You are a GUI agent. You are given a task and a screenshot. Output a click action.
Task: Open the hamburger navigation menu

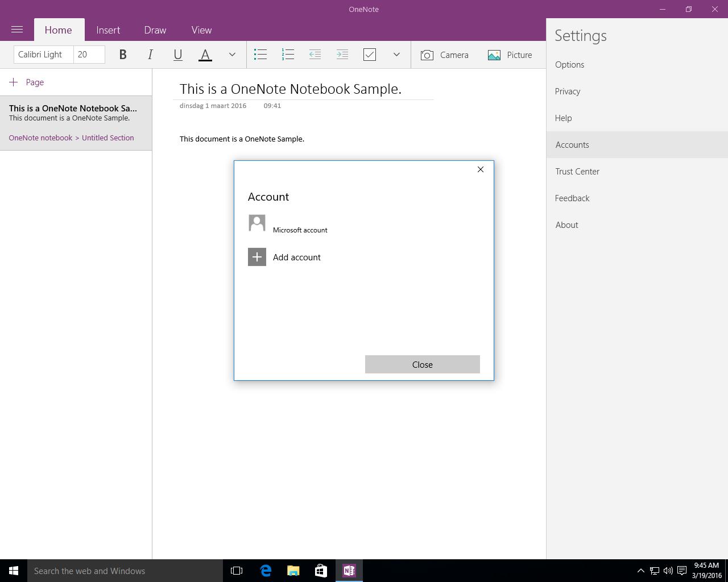coord(17,30)
